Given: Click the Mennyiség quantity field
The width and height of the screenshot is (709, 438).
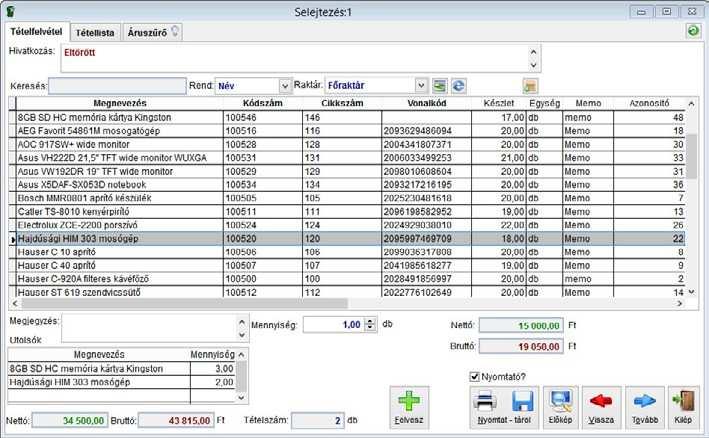Looking at the screenshot, I should tap(334, 325).
